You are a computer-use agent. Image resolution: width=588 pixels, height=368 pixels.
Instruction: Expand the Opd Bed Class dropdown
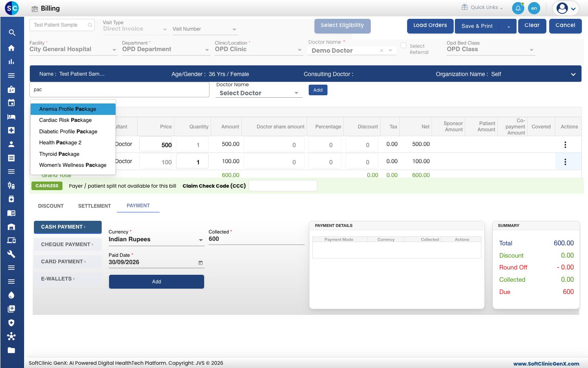(490, 49)
